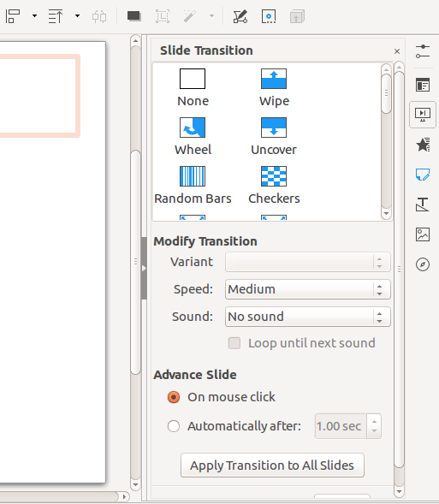Open the Gallery sidebar icon
Screen dimensions: 439x504
[422, 234]
